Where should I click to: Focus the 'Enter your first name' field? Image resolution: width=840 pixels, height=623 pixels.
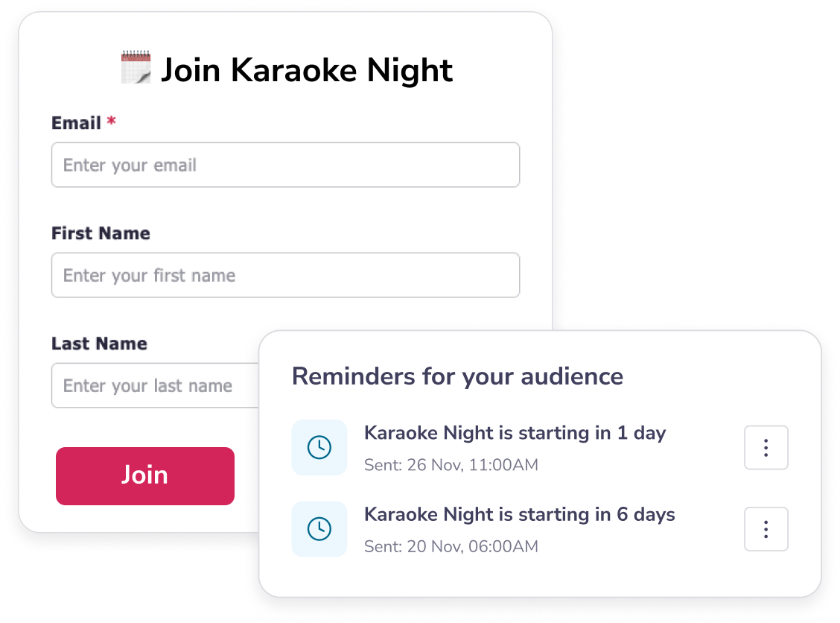[x=285, y=275]
